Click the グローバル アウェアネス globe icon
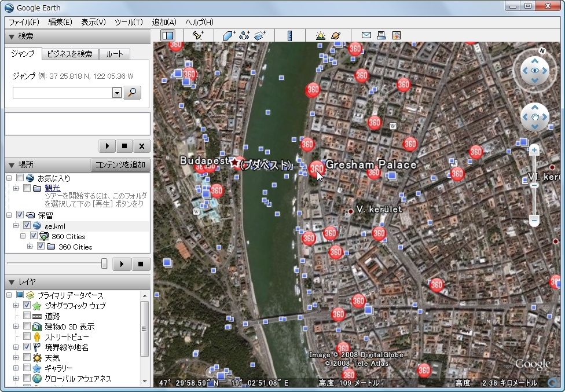Image resolution: width=565 pixels, height=392 pixels. point(36,379)
